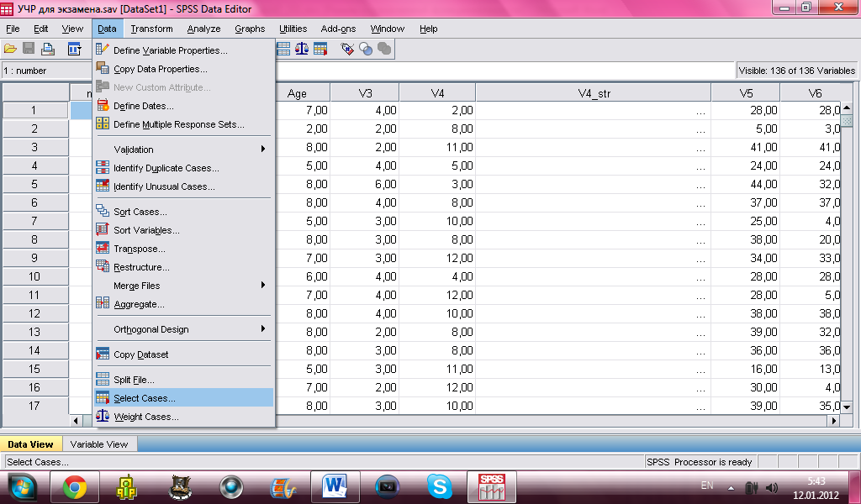Choose Identify Unusual Cases entry
Viewport: 861px width, 504px height.
click(x=183, y=186)
